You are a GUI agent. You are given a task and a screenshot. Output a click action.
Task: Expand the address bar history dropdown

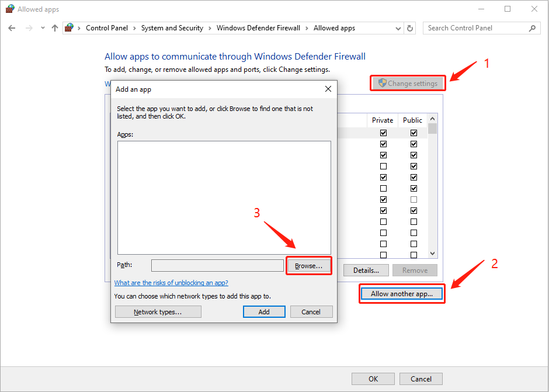[398, 29]
